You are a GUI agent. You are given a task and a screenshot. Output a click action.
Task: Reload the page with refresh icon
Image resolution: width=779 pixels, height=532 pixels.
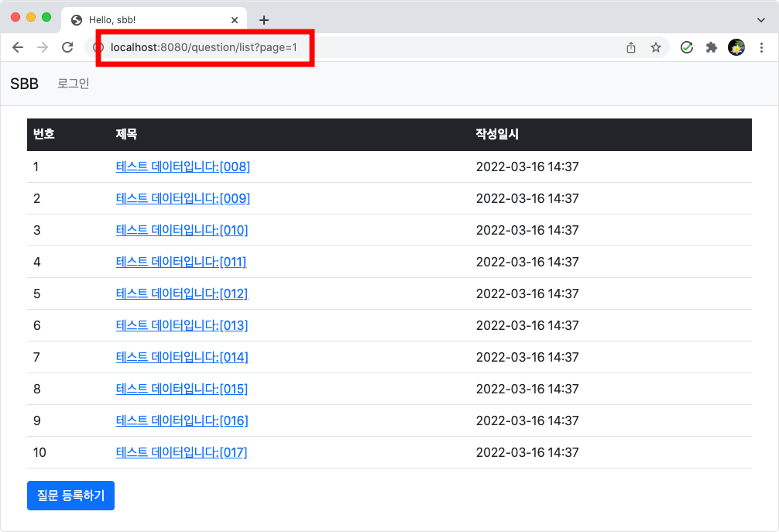click(67, 47)
